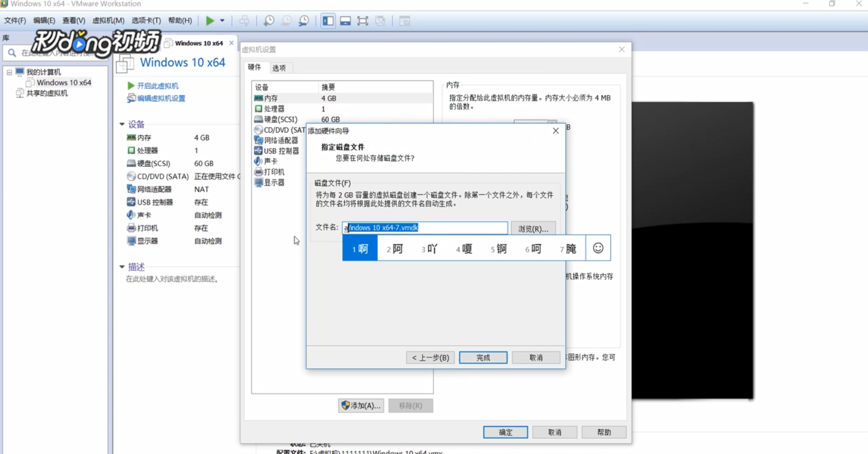Click 开启此虚拟机 link
This screenshot has height=454, width=868.
158,86
